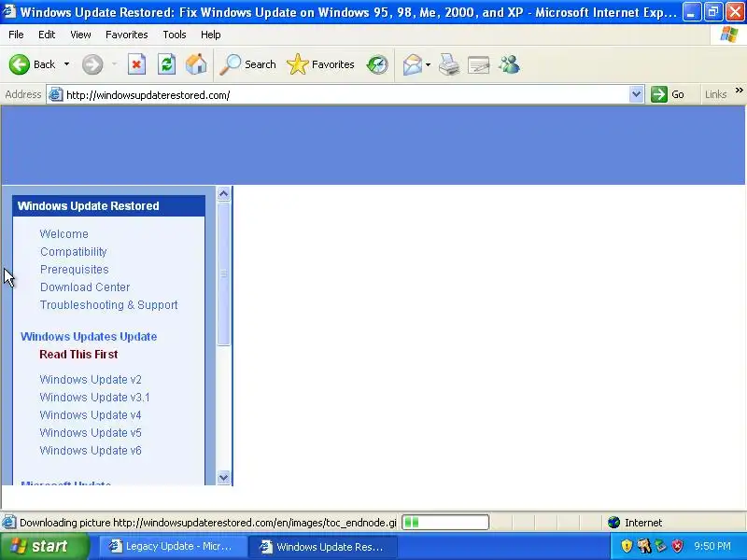Open the Help menu

[x=211, y=35]
